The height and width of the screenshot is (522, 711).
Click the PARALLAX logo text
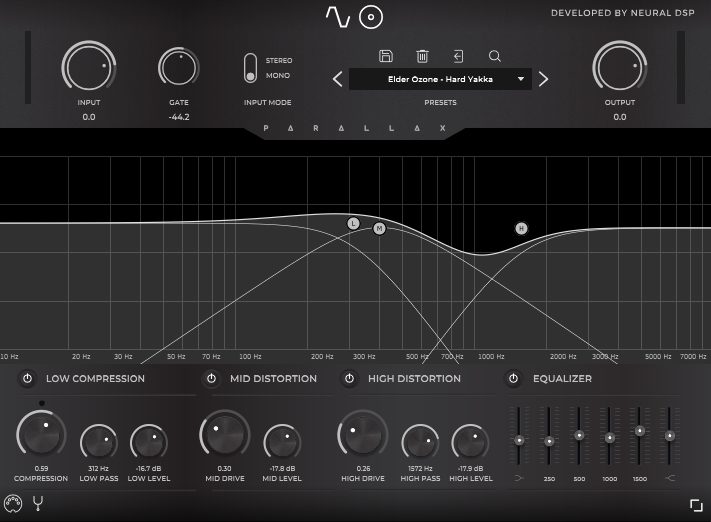[354, 128]
